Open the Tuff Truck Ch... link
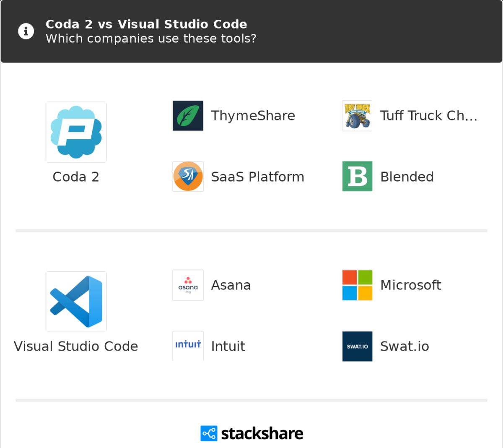 (x=428, y=116)
